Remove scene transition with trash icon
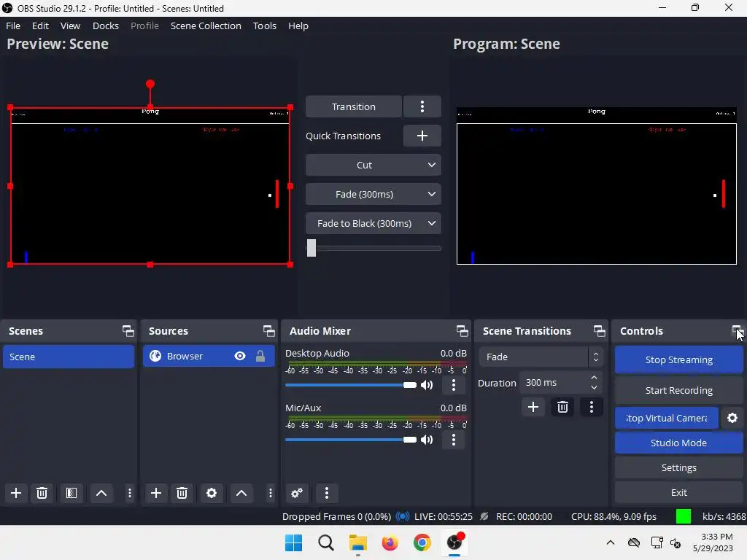747x560 pixels. 562,407
